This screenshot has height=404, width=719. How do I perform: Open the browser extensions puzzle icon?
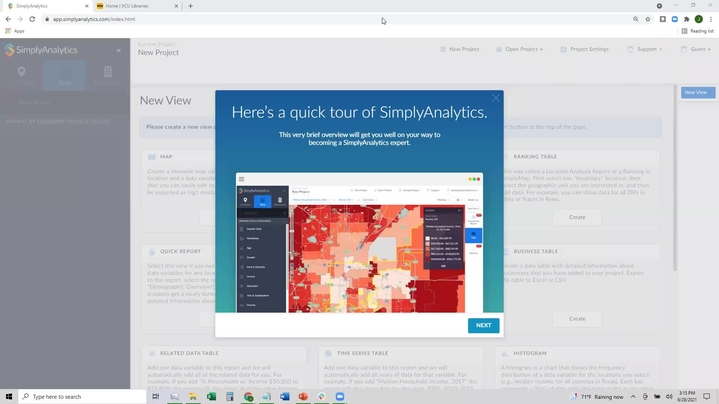pyautogui.click(x=686, y=19)
